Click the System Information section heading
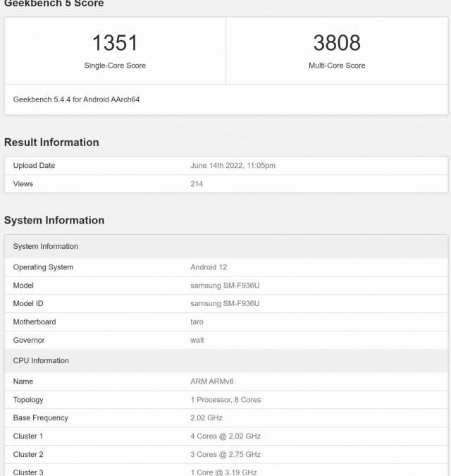Screen dimensions: 451x476 54,220
